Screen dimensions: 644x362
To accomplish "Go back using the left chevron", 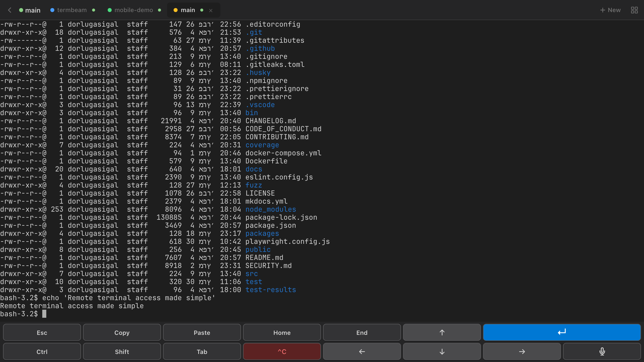I will (x=10, y=10).
